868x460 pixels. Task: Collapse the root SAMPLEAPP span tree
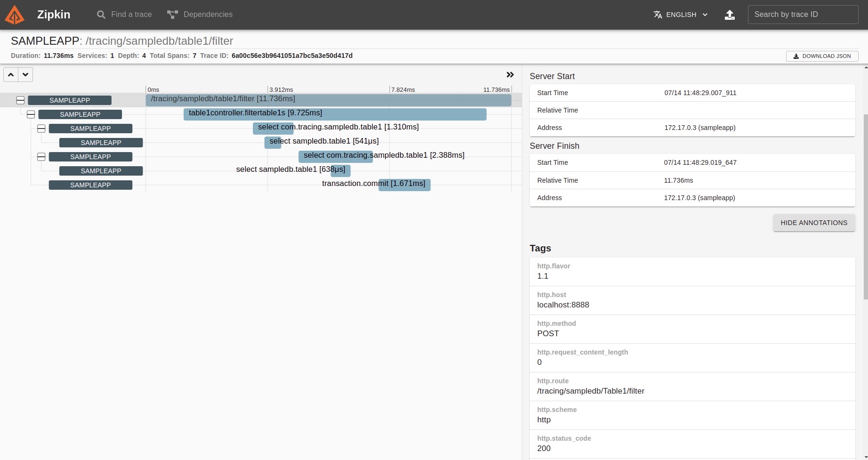click(x=20, y=100)
